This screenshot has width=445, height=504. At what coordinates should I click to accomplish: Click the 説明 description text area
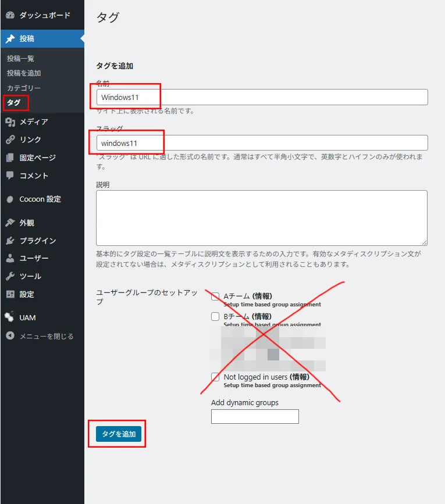[x=261, y=217]
